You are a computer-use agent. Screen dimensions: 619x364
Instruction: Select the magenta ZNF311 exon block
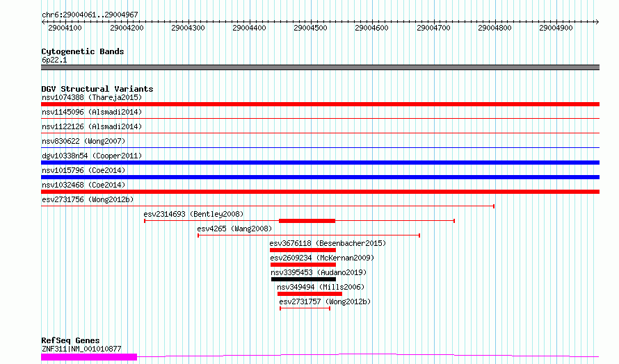[89, 357]
